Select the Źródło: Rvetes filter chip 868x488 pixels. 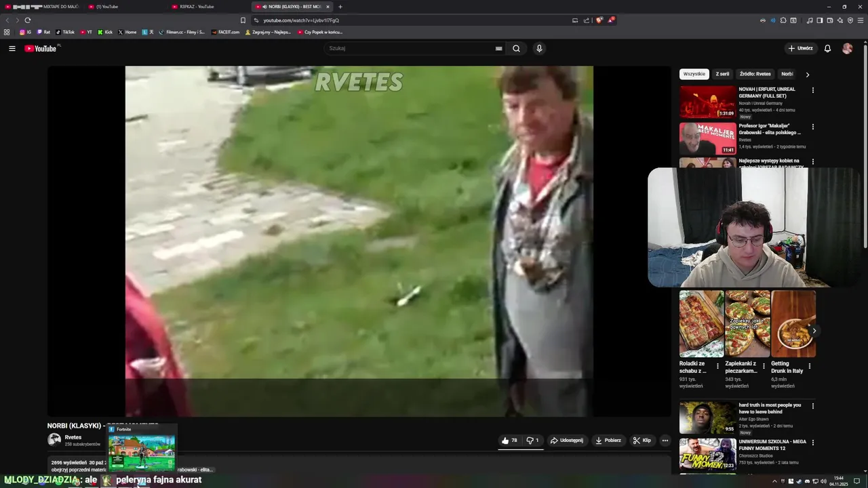[755, 74]
